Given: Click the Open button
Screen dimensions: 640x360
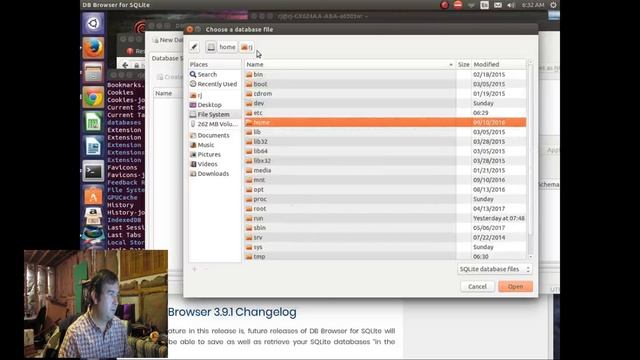Looking at the screenshot, I should 515,287.
